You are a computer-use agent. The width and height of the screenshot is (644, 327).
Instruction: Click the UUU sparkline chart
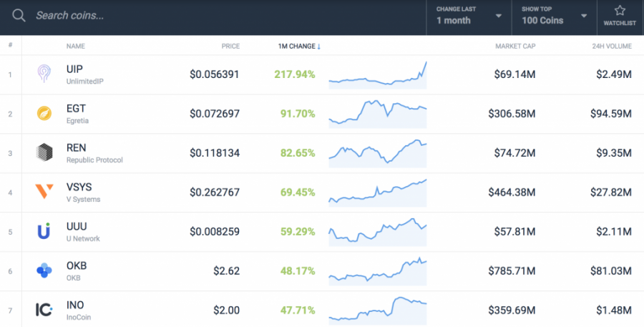(x=378, y=232)
